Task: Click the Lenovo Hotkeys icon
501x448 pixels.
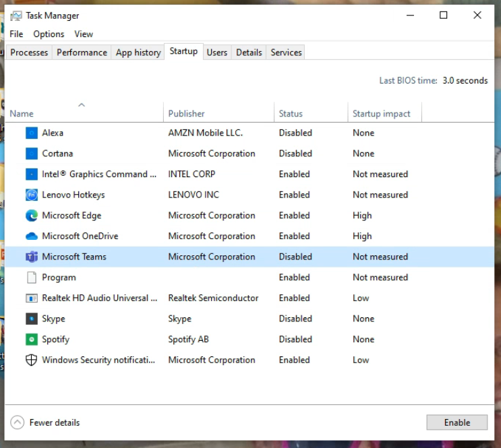Action: click(x=32, y=195)
